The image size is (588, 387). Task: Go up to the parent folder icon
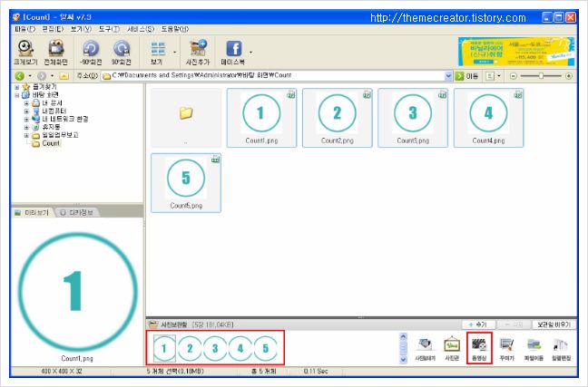pos(64,76)
